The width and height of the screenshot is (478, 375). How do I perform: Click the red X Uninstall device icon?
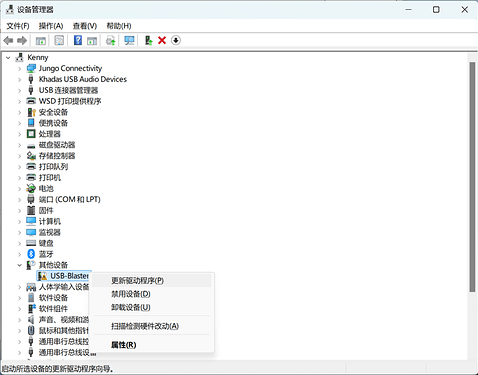[x=162, y=41]
